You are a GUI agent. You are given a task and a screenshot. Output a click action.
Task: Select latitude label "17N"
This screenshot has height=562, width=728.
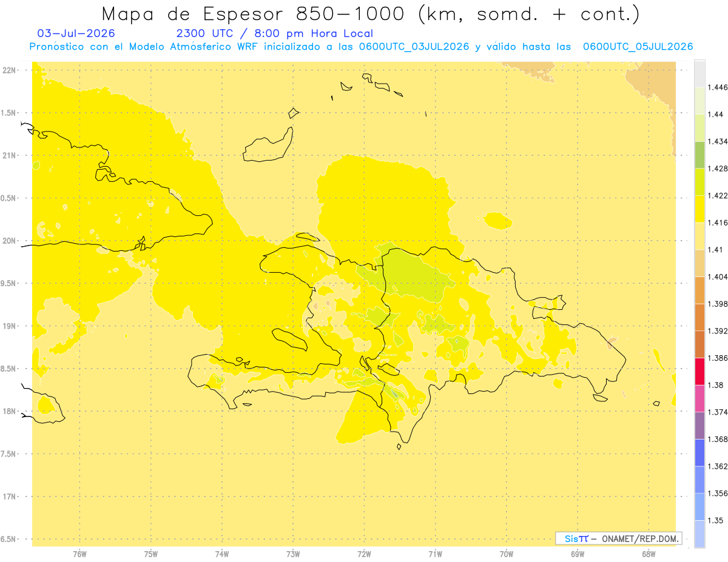click(x=9, y=497)
